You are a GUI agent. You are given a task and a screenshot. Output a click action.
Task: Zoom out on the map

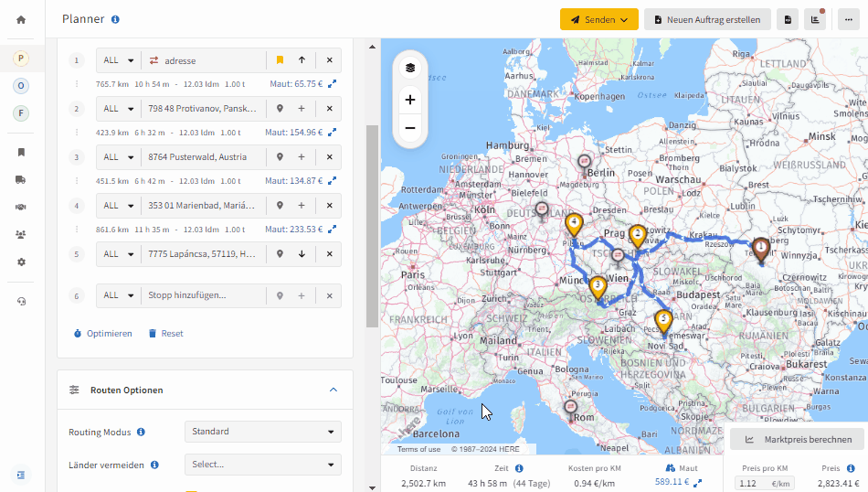point(410,128)
